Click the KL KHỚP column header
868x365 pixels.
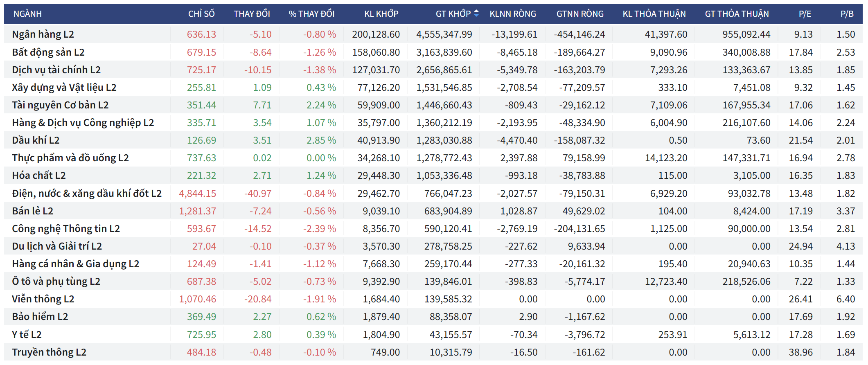click(x=381, y=14)
